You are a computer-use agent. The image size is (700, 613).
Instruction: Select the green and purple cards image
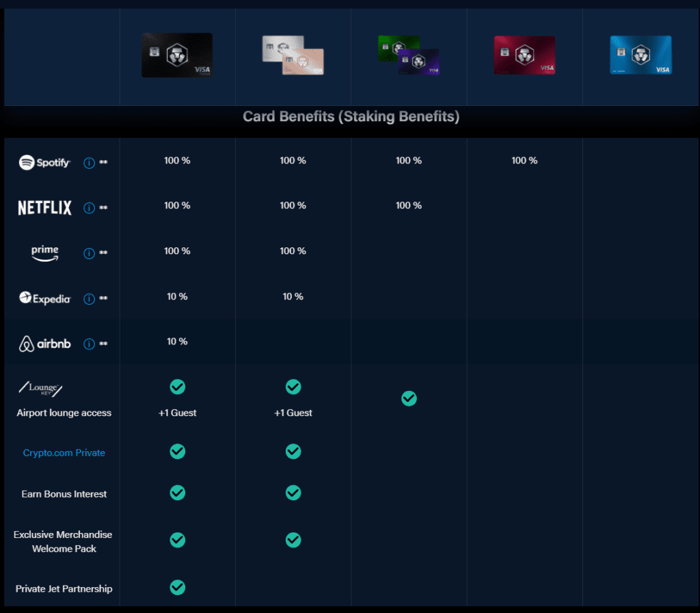point(409,55)
